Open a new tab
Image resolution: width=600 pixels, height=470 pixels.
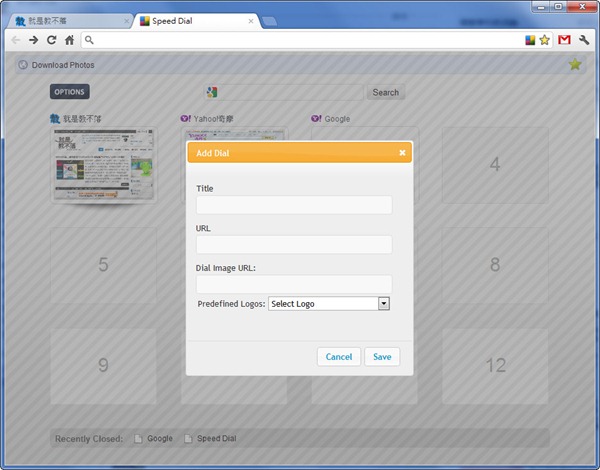pos(270,21)
